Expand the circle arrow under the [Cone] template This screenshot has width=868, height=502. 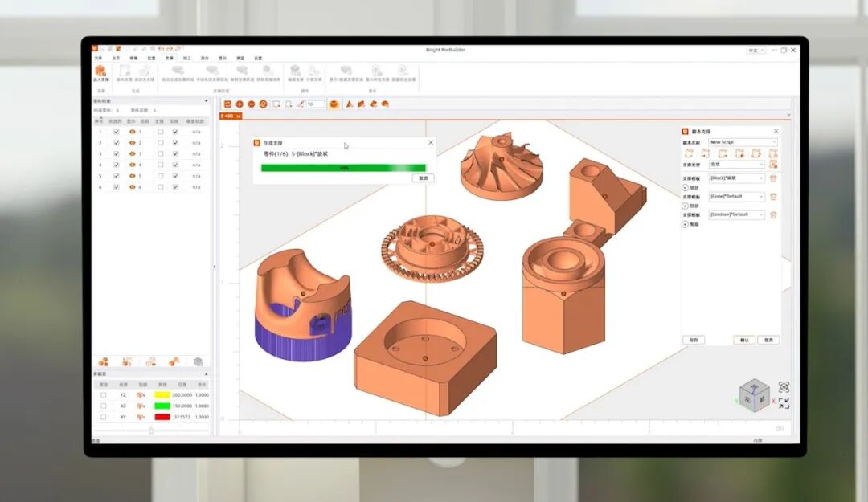tap(686, 206)
